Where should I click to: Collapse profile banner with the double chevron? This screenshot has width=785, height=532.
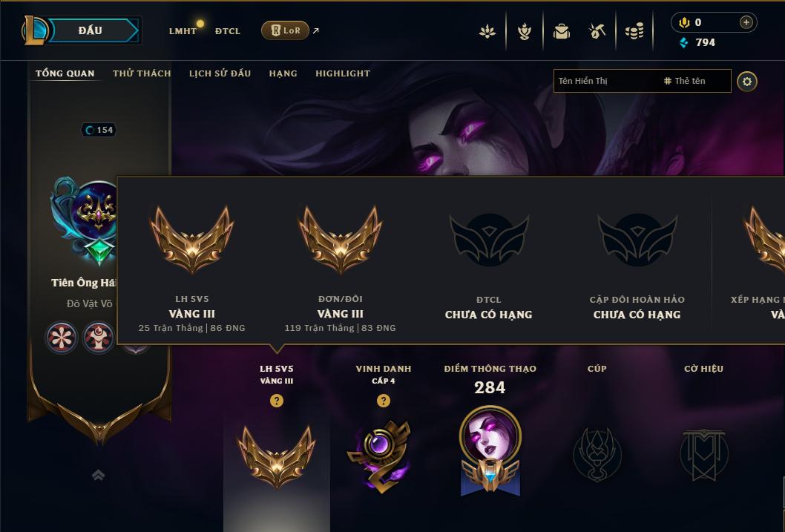[99, 475]
